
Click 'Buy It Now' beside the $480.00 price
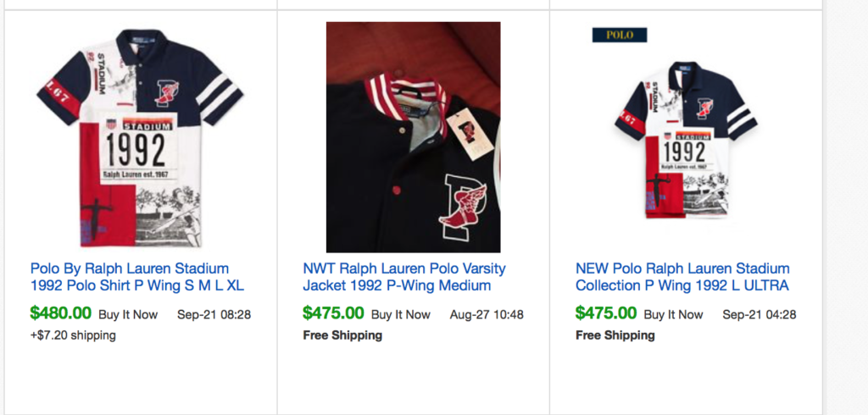point(128,314)
